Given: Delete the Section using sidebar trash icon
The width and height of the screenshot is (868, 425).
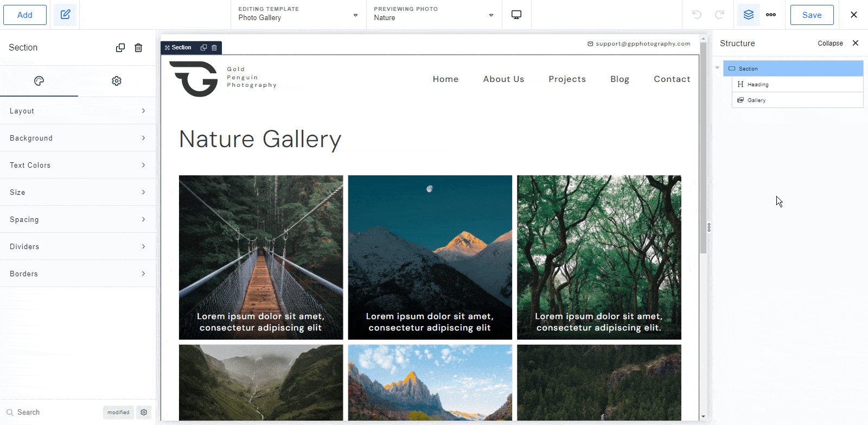Looking at the screenshot, I should pos(138,48).
